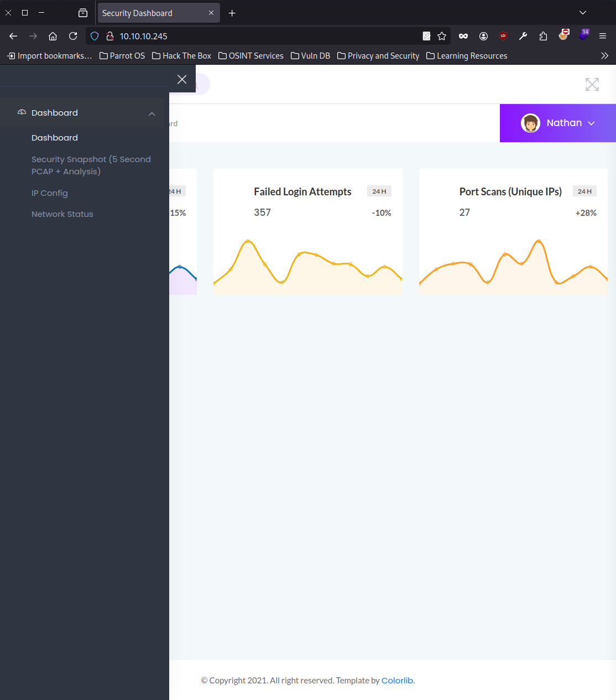This screenshot has height=700, width=616.
Task: Select the Security Dashboard tab
Action: (159, 13)
